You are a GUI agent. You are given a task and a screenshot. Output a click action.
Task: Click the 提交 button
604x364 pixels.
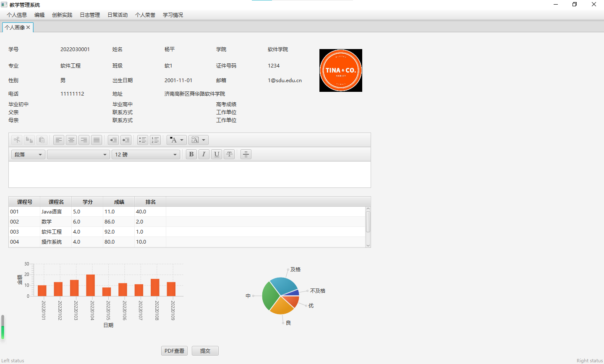click(205, 351)
